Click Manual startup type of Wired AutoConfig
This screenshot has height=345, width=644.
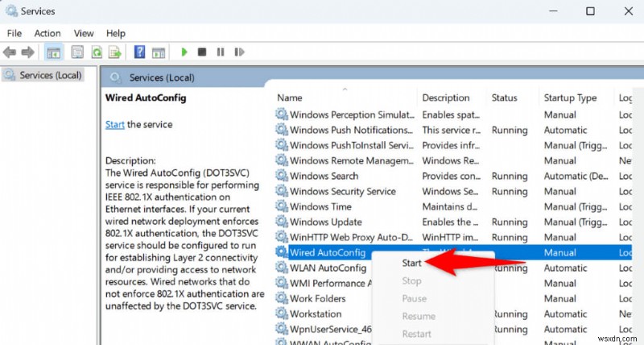click(560, 252)
